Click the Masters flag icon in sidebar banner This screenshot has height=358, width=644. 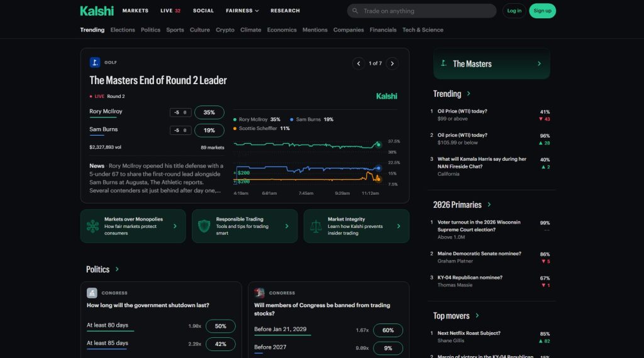pyautogui.click(x=443, y=63)
